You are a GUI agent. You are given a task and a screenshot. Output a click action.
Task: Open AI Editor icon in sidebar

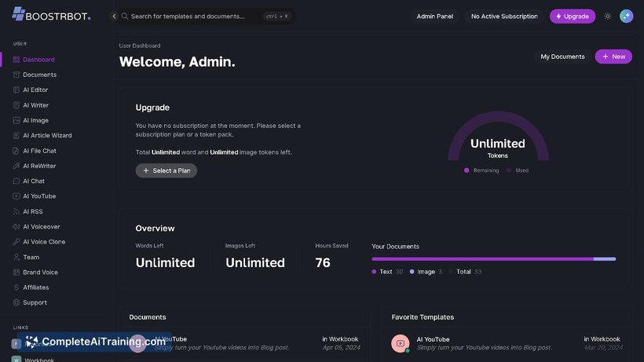(16, 90)
